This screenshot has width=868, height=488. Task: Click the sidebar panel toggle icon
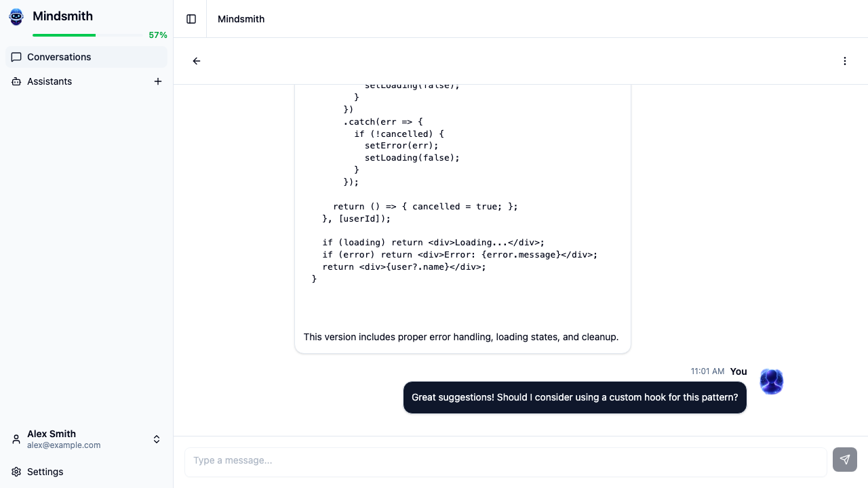point(190,19)
